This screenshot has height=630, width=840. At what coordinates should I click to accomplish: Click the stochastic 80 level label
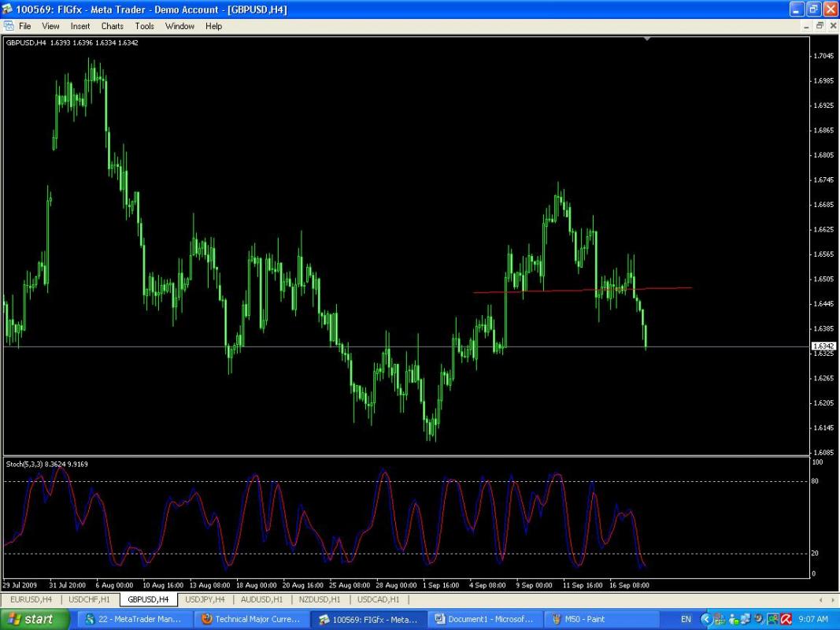click(815, 481)
